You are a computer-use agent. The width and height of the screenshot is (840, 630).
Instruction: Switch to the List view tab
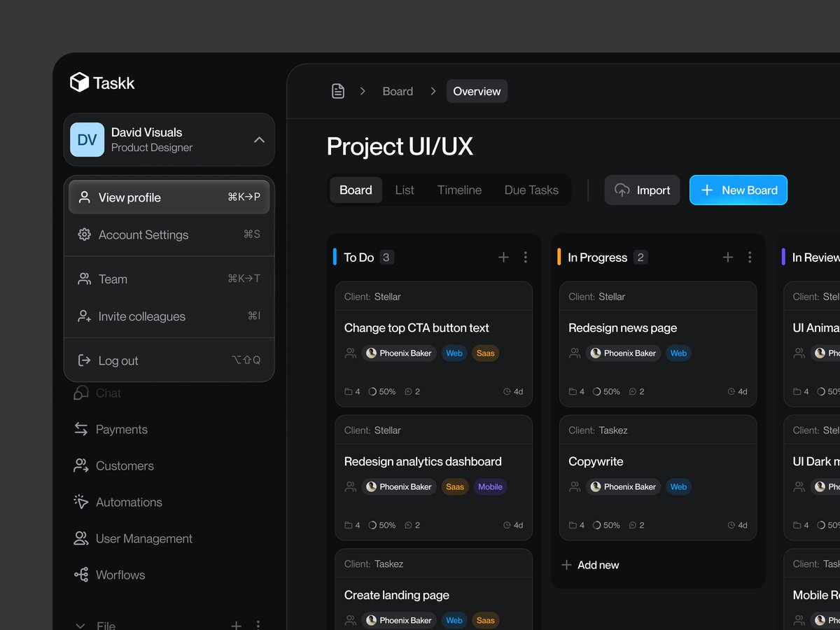405,190
